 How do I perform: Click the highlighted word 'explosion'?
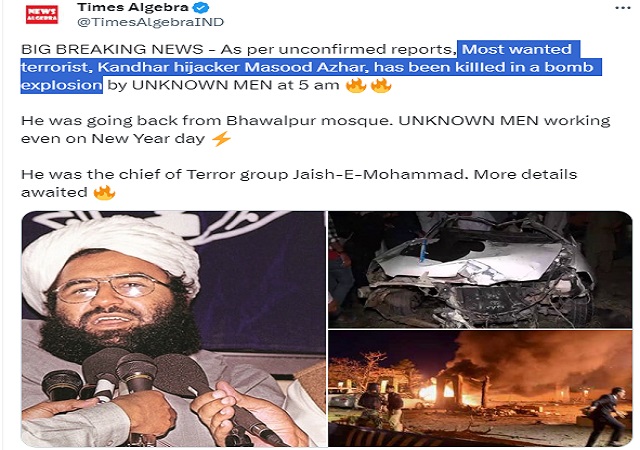[x=62, y=85]
